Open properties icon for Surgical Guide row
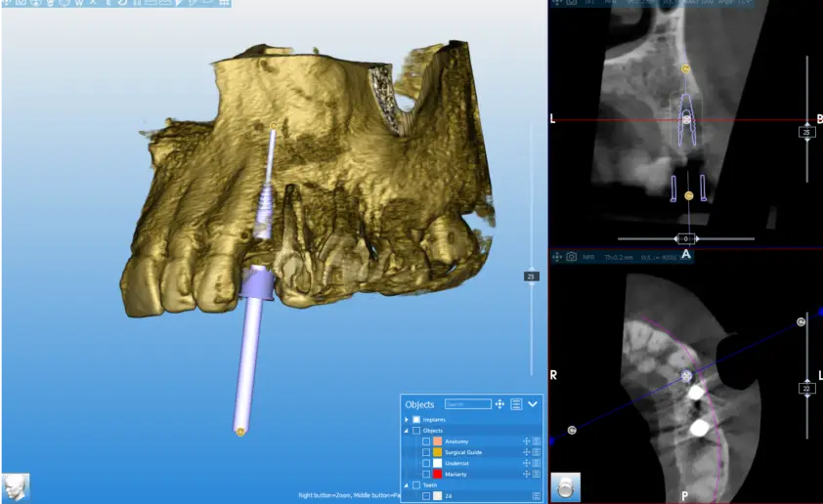The image size is (823, 504). pos(537,452)
